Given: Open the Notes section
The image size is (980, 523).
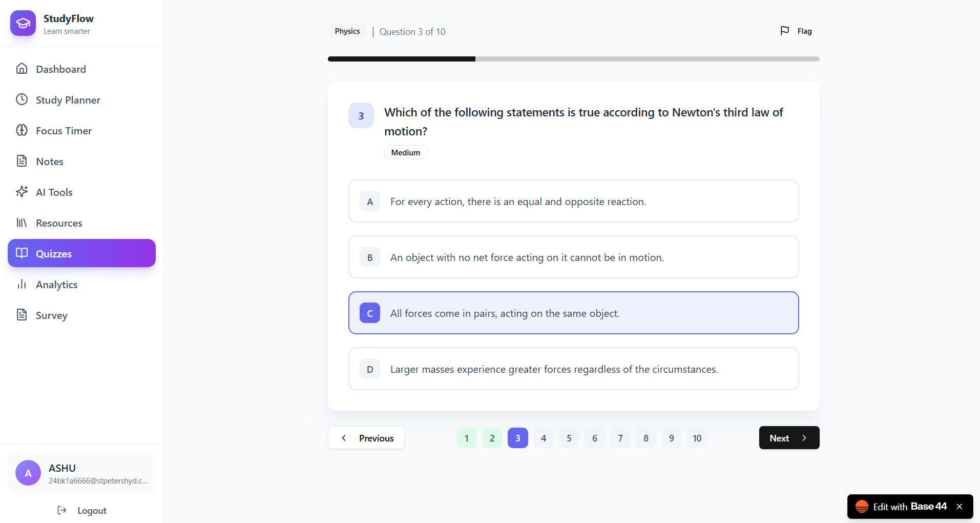Looking at the screenshot, I should coord(81,161).
